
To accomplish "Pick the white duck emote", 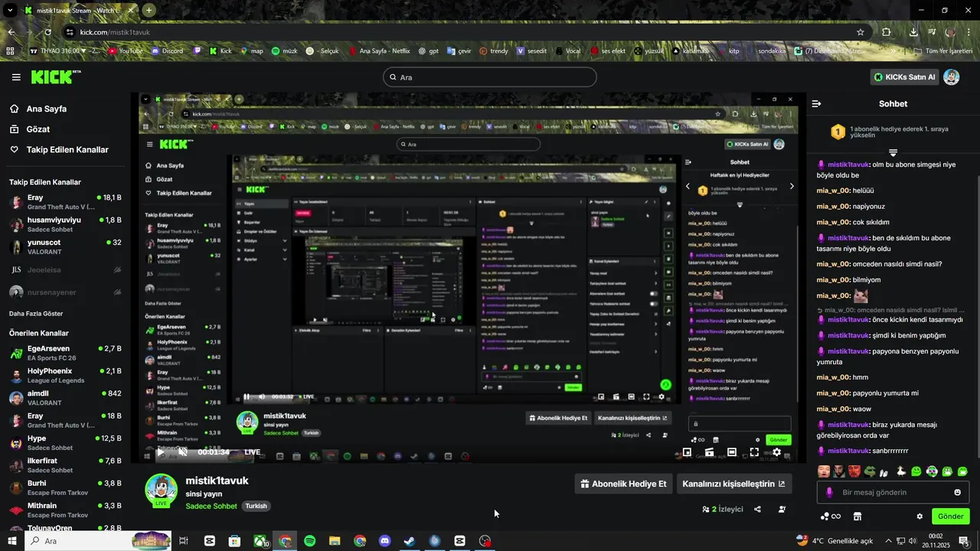I will [901, 471].
